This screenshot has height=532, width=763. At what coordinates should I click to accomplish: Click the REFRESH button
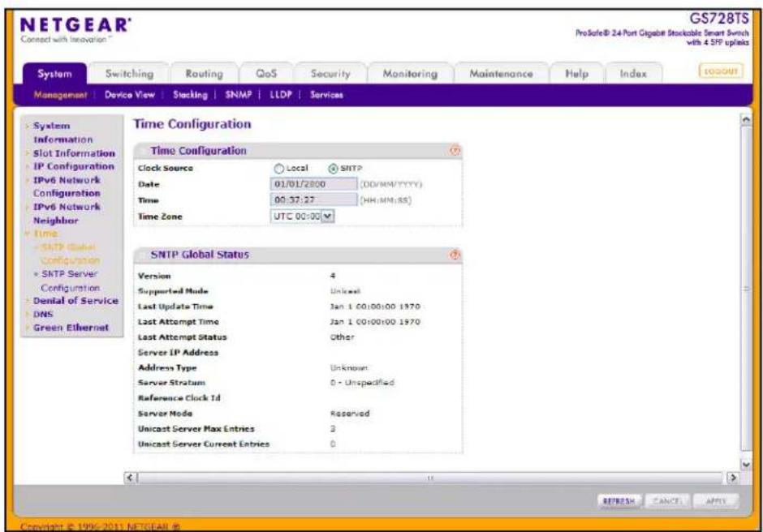619,501
